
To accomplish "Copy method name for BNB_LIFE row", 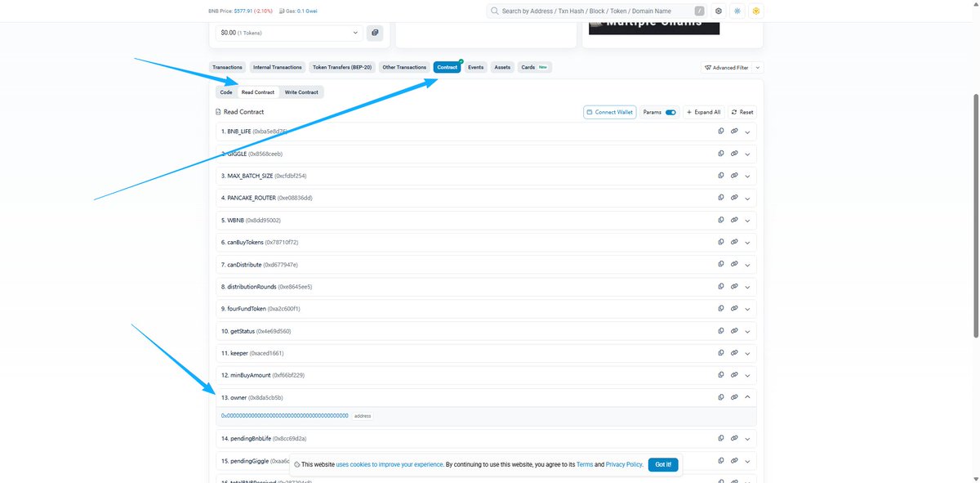I will tap(720, 131).
